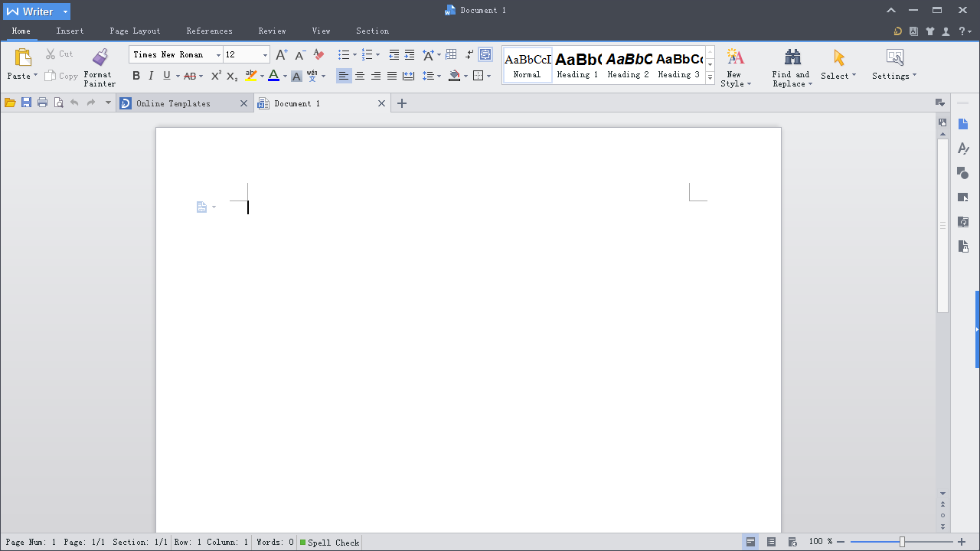Expand the Paste options dropdown arrow

tap(35, 76)
